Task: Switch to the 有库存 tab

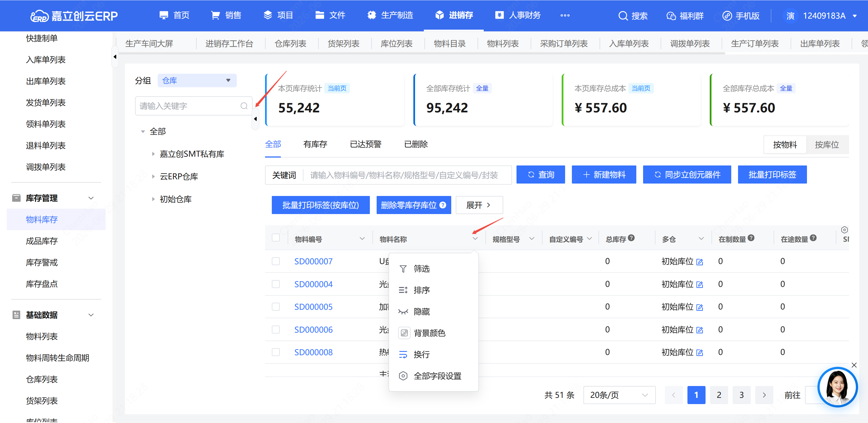Action: (x=315, y=145)
